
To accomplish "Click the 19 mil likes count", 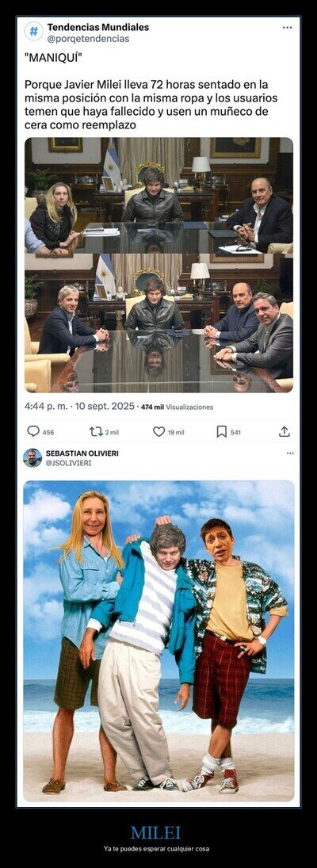I will coord(177,432).
